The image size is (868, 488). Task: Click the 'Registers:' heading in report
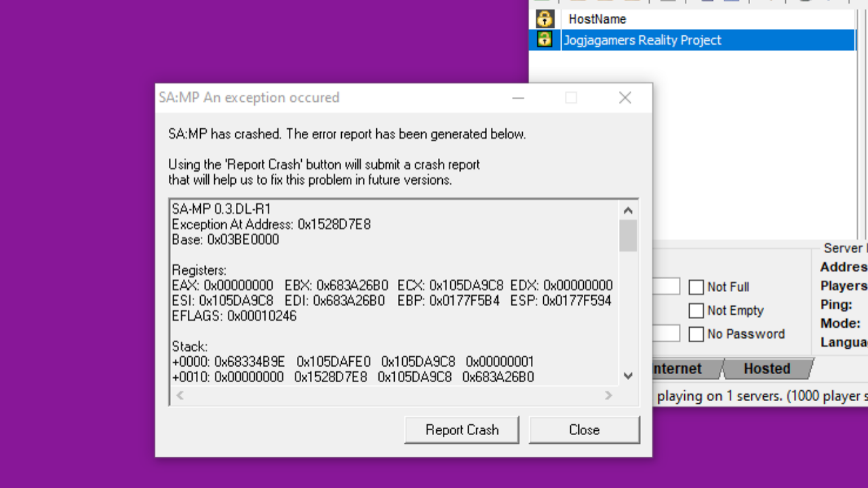(x=199, y=270)
